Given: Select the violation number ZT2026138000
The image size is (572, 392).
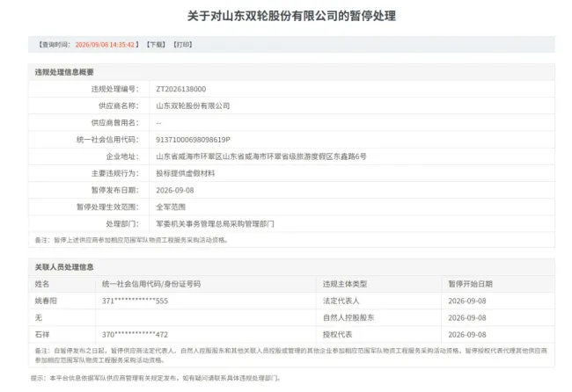Looking at the screenshot, I should [x=181, y=90].
